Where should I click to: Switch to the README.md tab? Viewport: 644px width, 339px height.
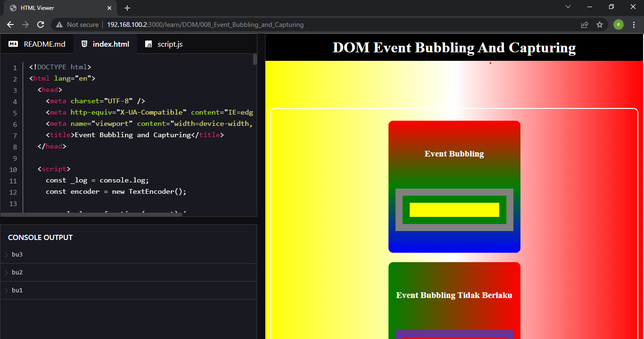coord(37,44)
